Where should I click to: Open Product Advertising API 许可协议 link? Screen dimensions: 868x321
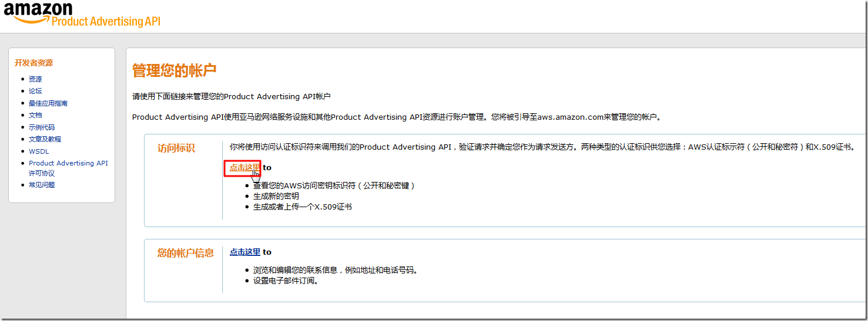(x=68, y=168)
